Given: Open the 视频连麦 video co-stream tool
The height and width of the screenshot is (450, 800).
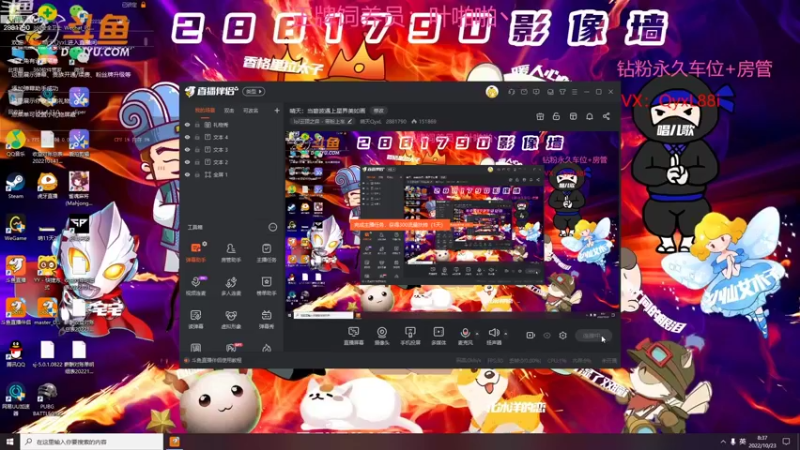Looking at the screenshot, I should [195, 286].
